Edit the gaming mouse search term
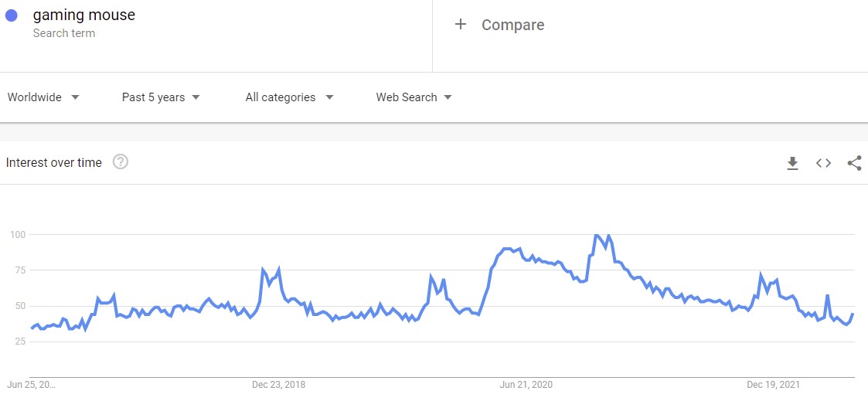 [x=83, y=15]
